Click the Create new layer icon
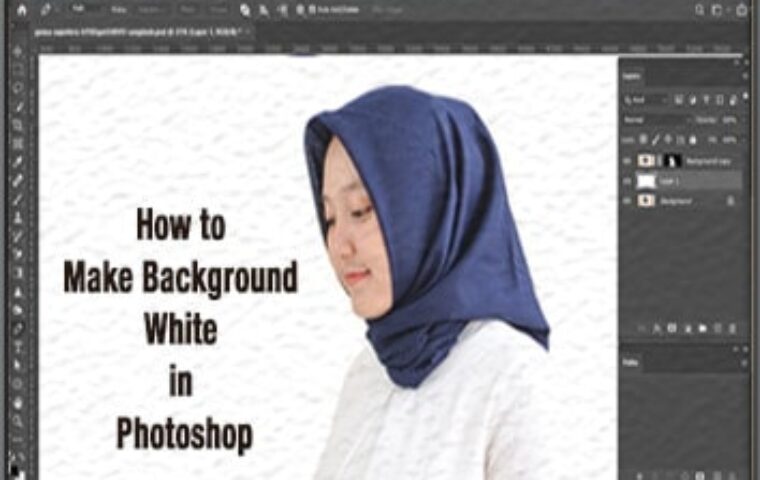Image resolution: width=760 pixels, height=480 pixels. (718, 329)
